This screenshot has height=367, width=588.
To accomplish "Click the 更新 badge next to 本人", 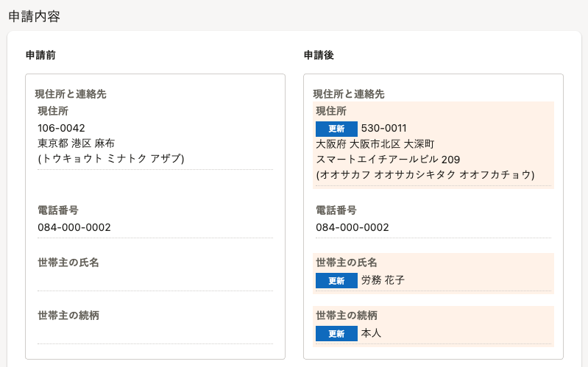I will point(336,334).
